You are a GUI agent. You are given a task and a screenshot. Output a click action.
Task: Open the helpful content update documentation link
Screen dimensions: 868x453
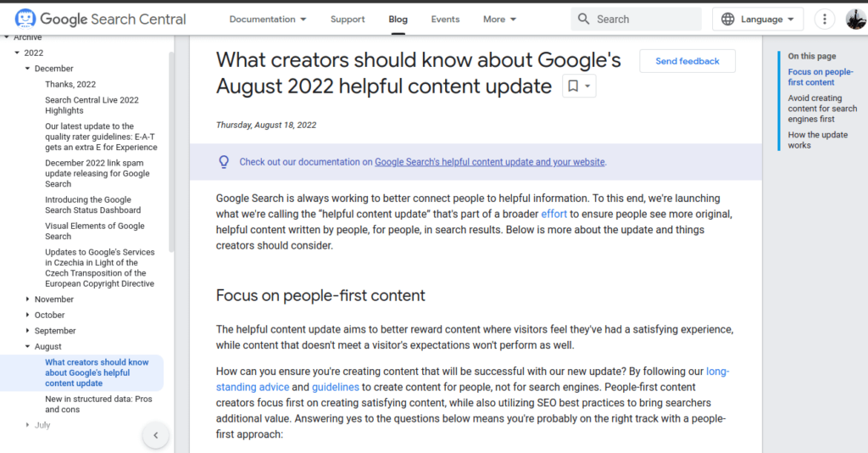[489, 162]
